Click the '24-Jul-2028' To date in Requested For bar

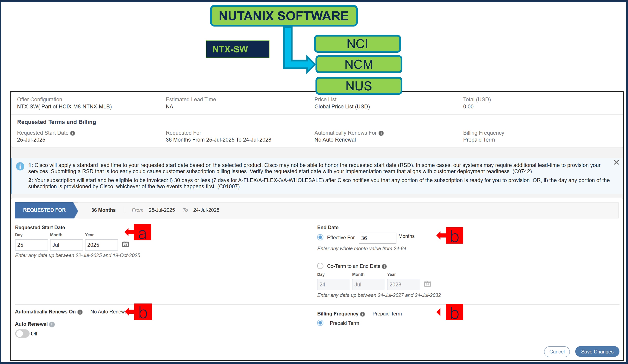(206, 210)
